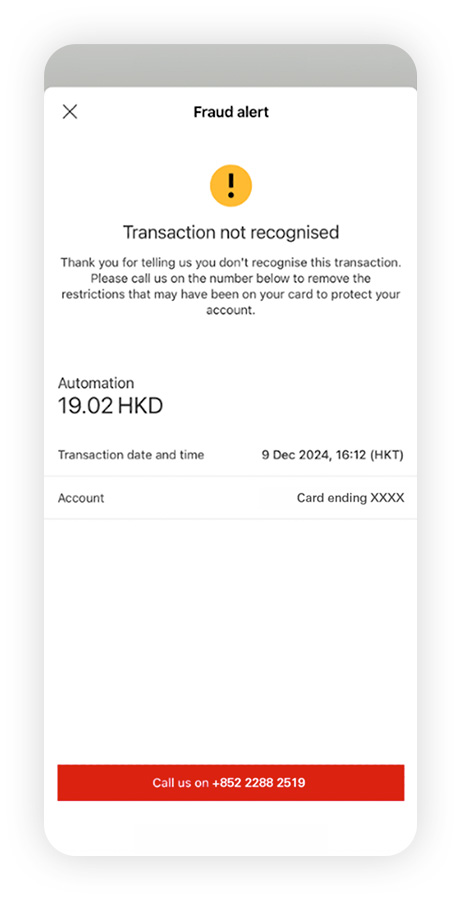Select the Fraud alert title
Viewport: 463px width, 900px height.
click(x=231, y=111)
